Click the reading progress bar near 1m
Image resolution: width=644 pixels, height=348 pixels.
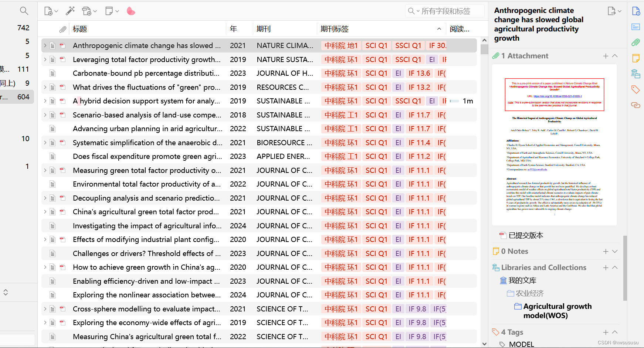click(454, 101)
